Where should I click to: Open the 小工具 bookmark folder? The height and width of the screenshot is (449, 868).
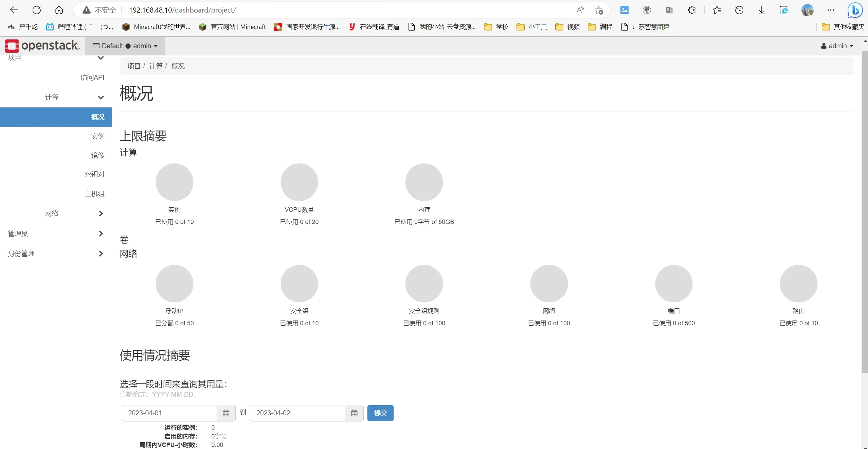pos(532,27)
